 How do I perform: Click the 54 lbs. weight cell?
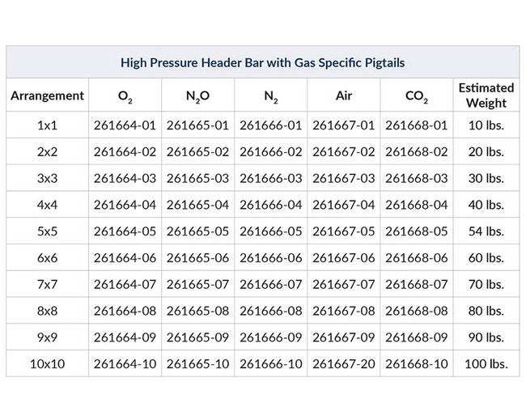click(486, 231)
